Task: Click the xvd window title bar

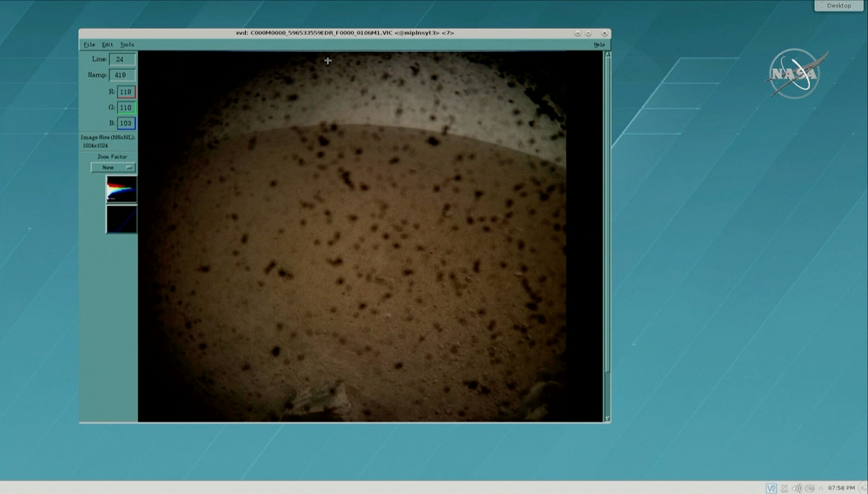Action: click(x=344, y=33)
